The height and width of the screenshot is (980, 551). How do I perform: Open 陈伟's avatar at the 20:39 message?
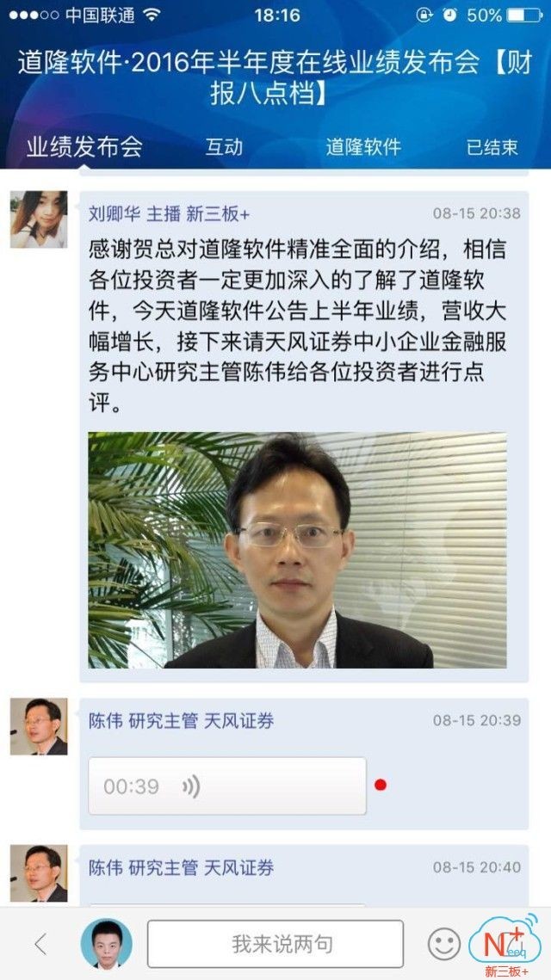click(x=39, y=726)
